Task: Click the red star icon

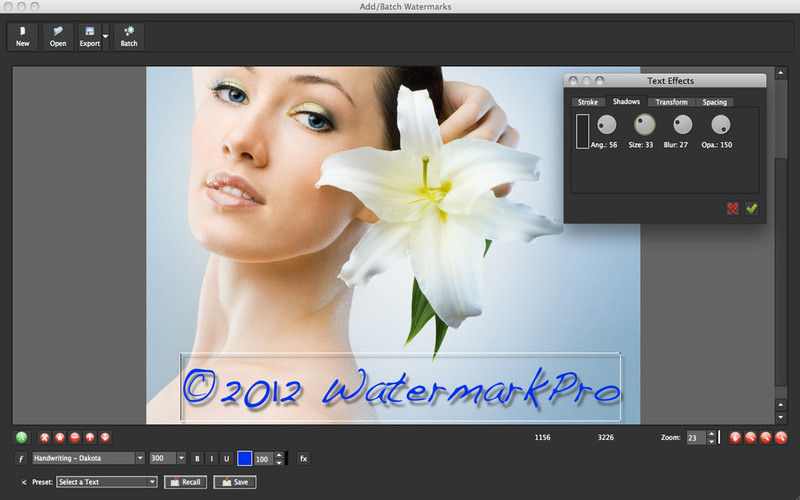Action: [60, 437]
